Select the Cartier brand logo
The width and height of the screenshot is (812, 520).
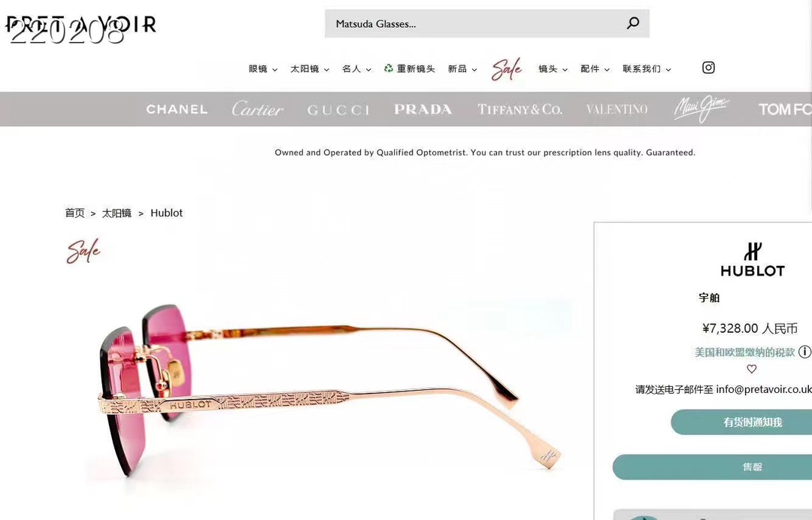(257, 109)
